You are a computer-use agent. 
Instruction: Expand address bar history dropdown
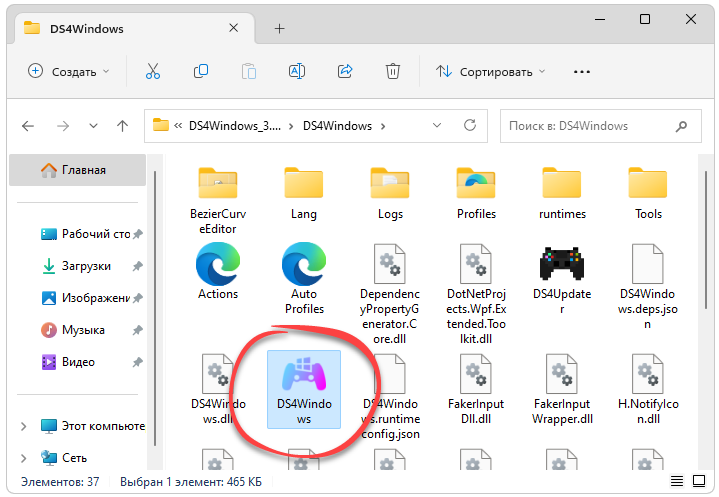click(x=437, y=125)
